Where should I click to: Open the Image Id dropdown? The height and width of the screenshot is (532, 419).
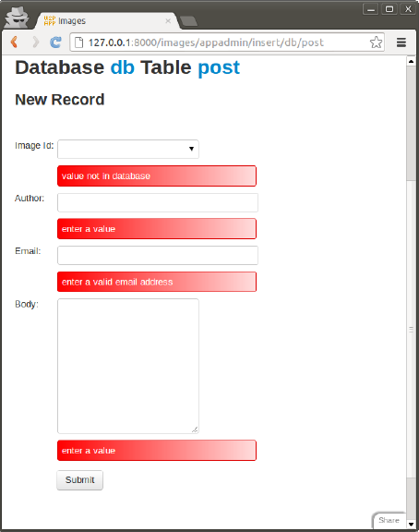pos(128,149)
